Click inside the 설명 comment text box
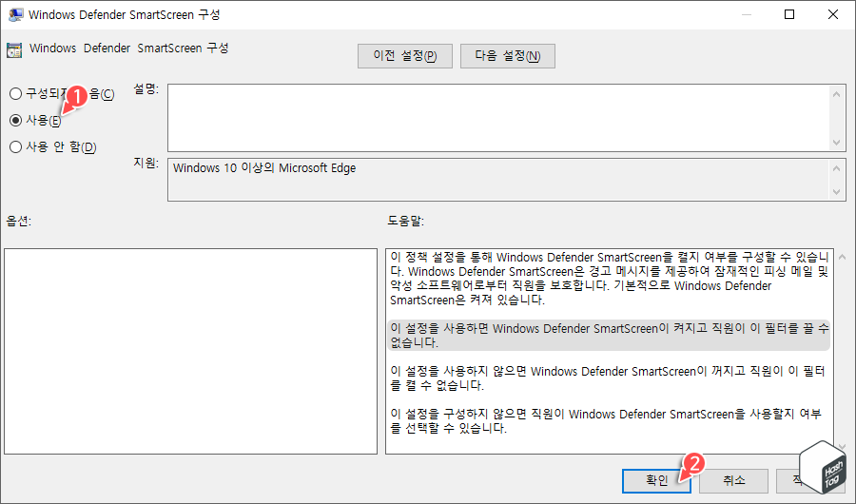Viewport: 856px width, 504px height. [497, 117]
